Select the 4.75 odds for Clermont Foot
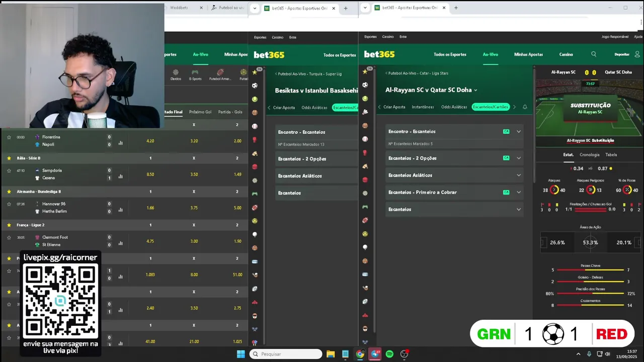 click(150, 241)
